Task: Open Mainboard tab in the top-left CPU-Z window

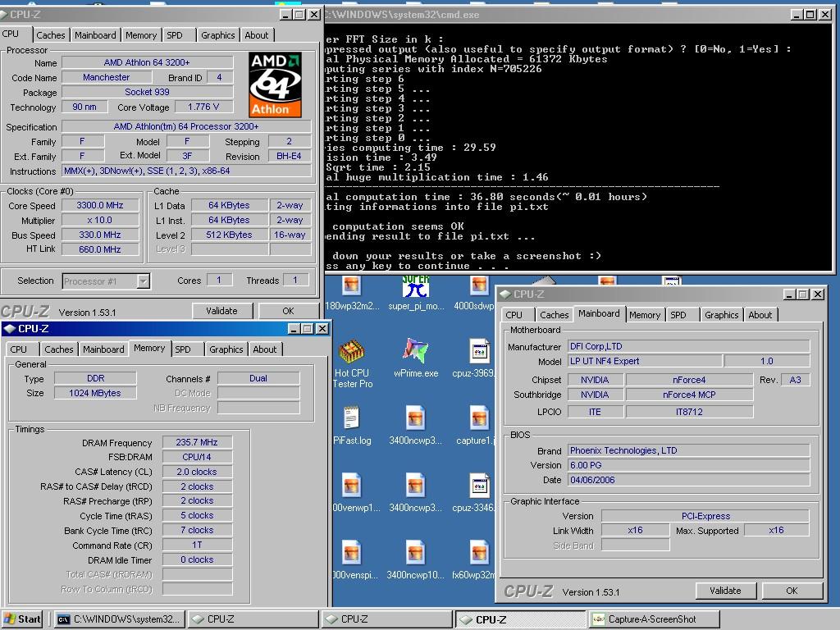Action: pyautogui.click(x=95, y=35)
